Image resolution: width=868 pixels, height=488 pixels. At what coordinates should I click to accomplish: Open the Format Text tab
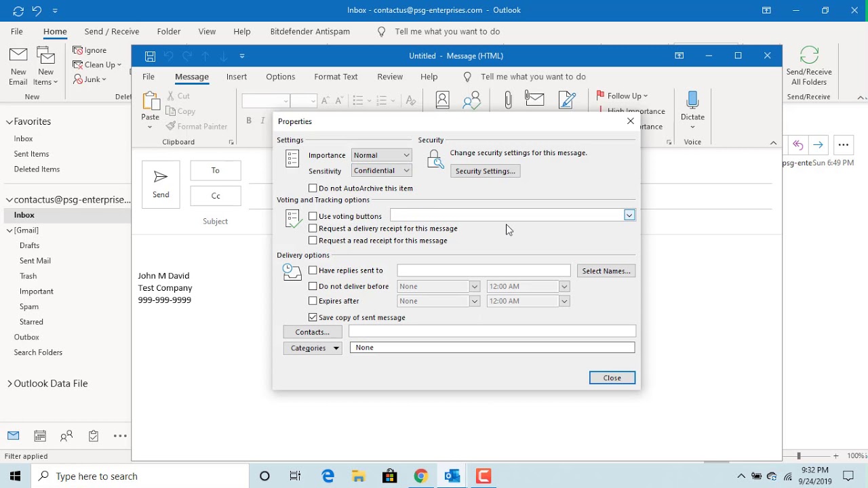336,77
